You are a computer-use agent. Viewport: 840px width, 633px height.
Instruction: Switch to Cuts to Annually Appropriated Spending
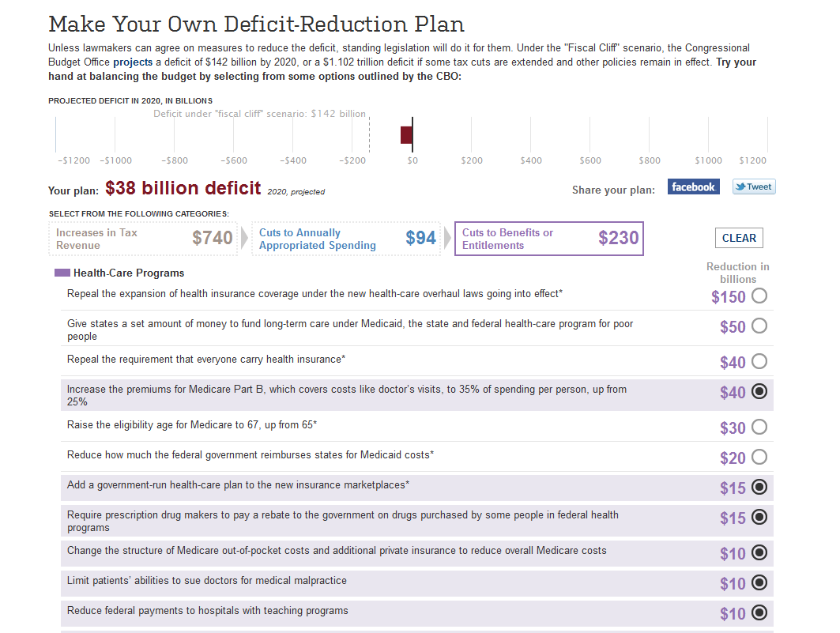[347, 239]
